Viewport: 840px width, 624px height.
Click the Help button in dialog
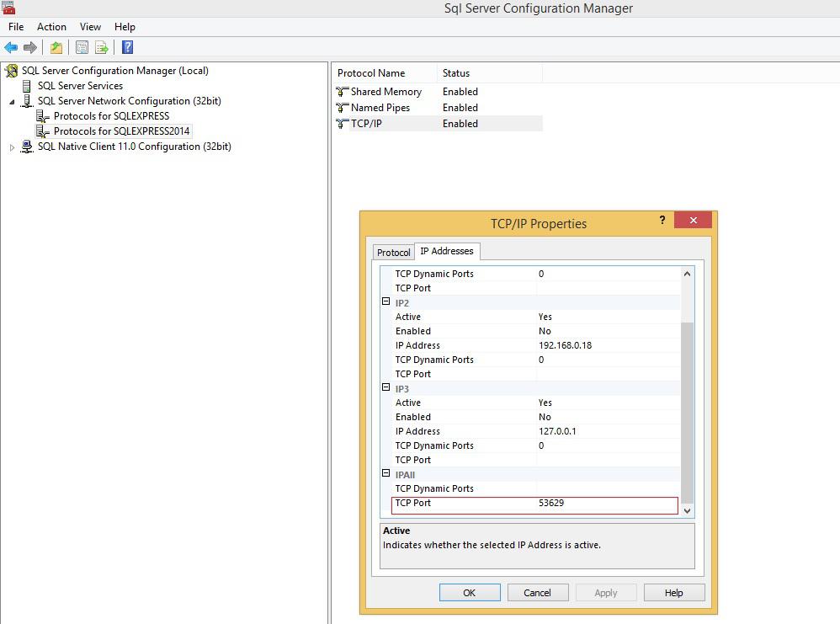click(x=674, y=592)
